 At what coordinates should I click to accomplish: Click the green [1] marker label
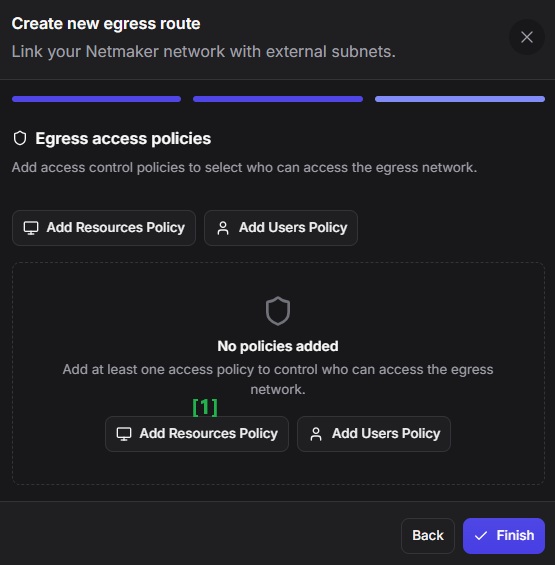click(205, 407)
